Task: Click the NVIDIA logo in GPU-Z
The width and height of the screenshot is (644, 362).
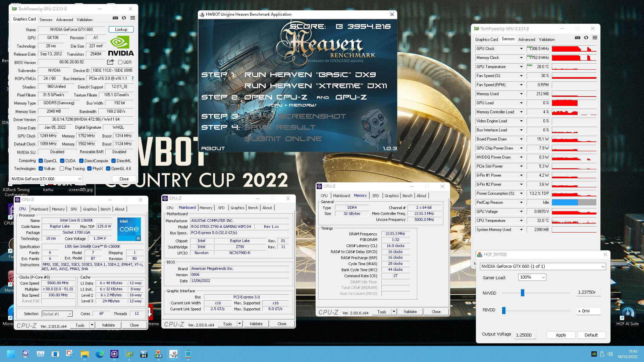Action: tap(121, 46)
